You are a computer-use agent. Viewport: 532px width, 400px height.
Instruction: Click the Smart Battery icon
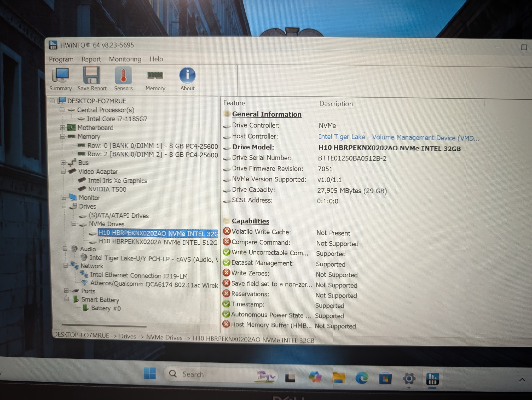click(76, 299)
